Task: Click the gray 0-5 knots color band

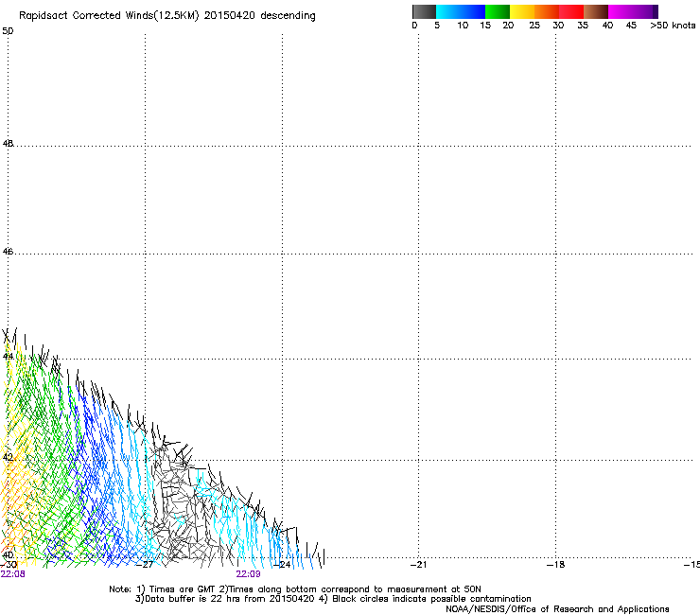Action: 424,11
